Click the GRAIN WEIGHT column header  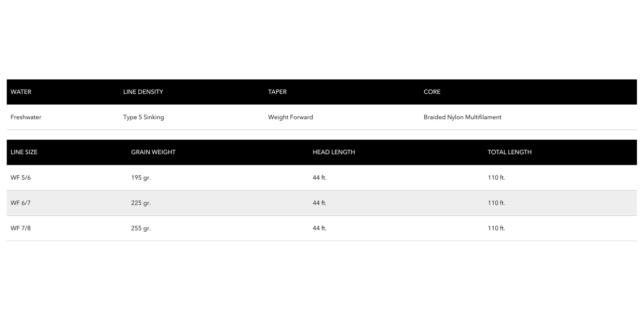[x=153, y=152]
